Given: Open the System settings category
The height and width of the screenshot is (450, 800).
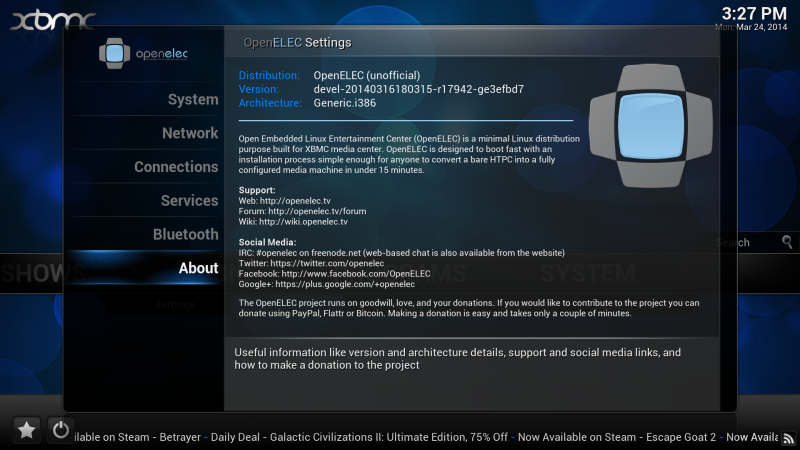Looking at the screenshot, I should (x=192, y=100).
